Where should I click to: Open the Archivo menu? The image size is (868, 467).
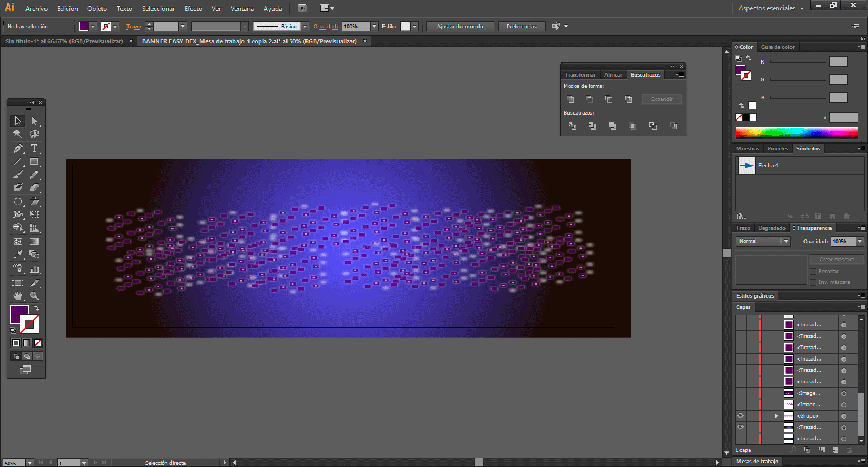[x=36, y=8]
